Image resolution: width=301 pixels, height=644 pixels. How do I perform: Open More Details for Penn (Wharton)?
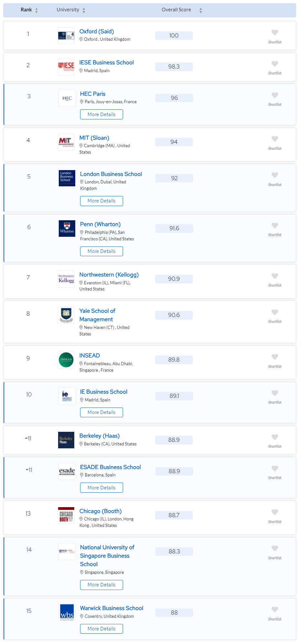[101, 251]
